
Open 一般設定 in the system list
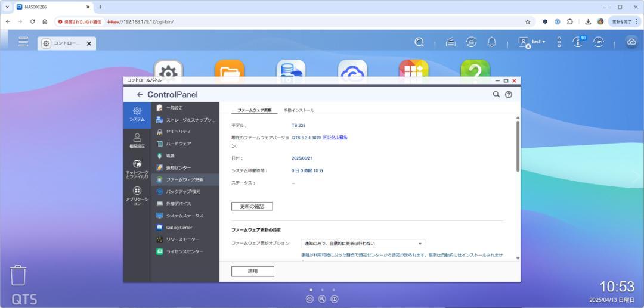[185, 108]
